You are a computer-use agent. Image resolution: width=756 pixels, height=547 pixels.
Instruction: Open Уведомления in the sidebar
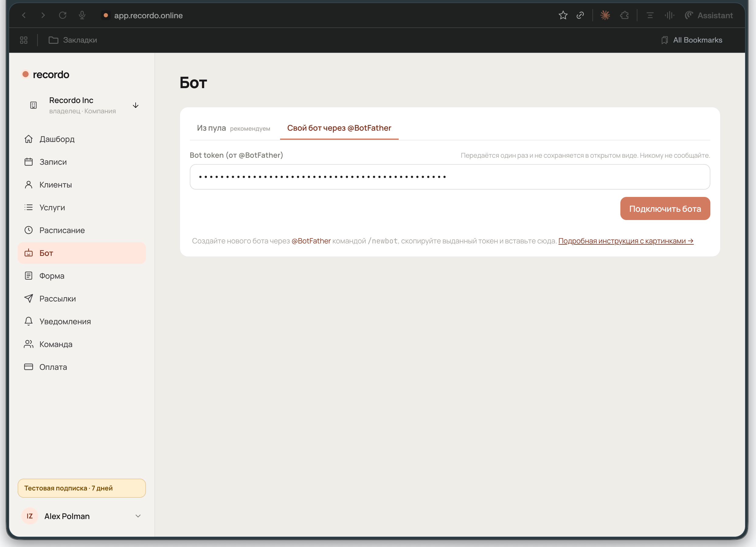(x=82, y=321)
